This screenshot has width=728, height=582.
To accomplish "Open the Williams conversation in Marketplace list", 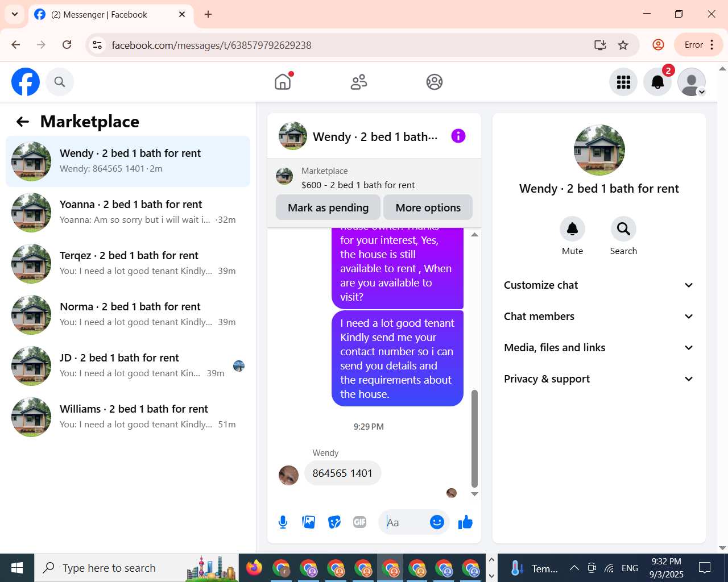I will coord(128,417).
